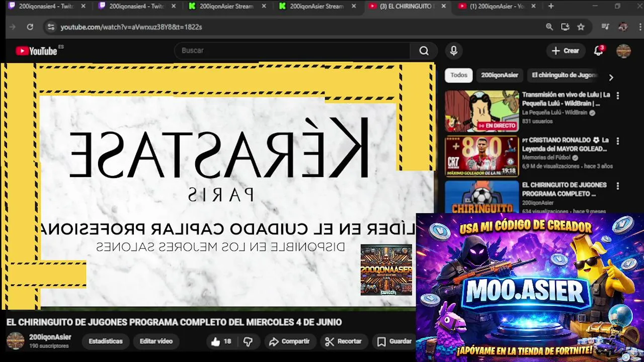This screenshot has height=362, width=644.
Task: Select the 200iqonAsier filter chip
Action: [500, 75]
